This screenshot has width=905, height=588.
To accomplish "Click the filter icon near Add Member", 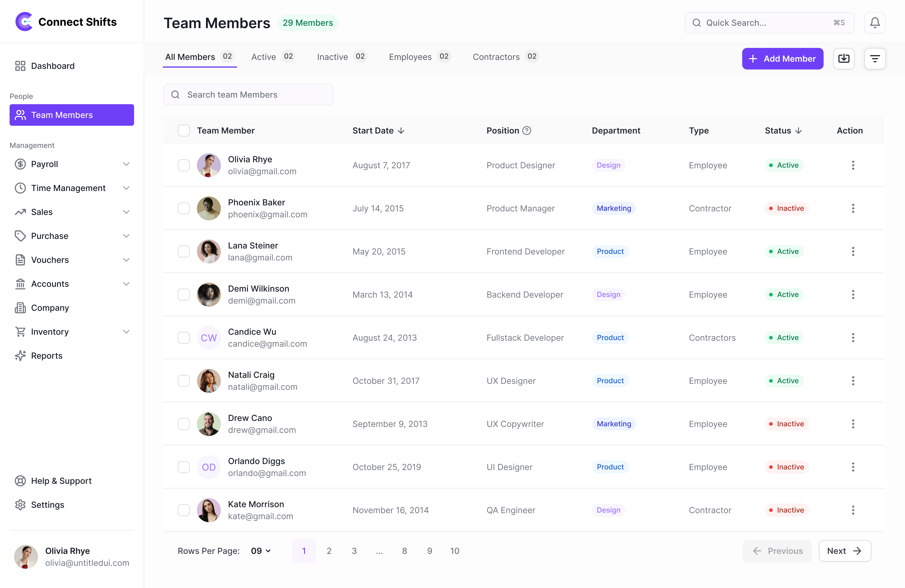I will coord(875,58).
